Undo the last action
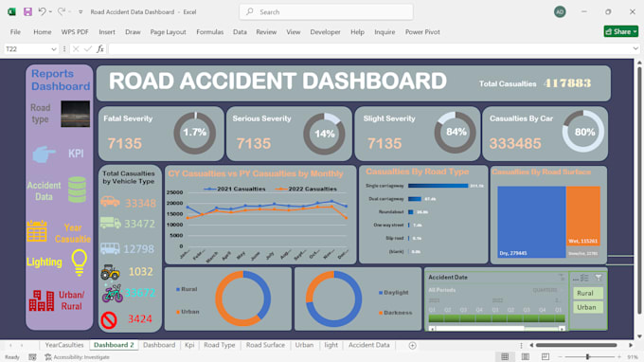This screenshot has width=644, height=362. [42, 11]
